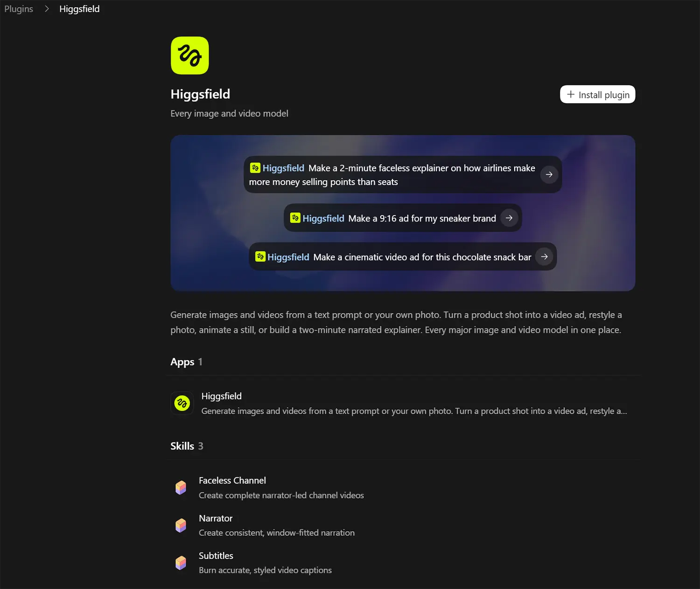The height and width of the screenshot is (589, 700).
Task: Click the Skills section heading
Action: tap(182, 446)
